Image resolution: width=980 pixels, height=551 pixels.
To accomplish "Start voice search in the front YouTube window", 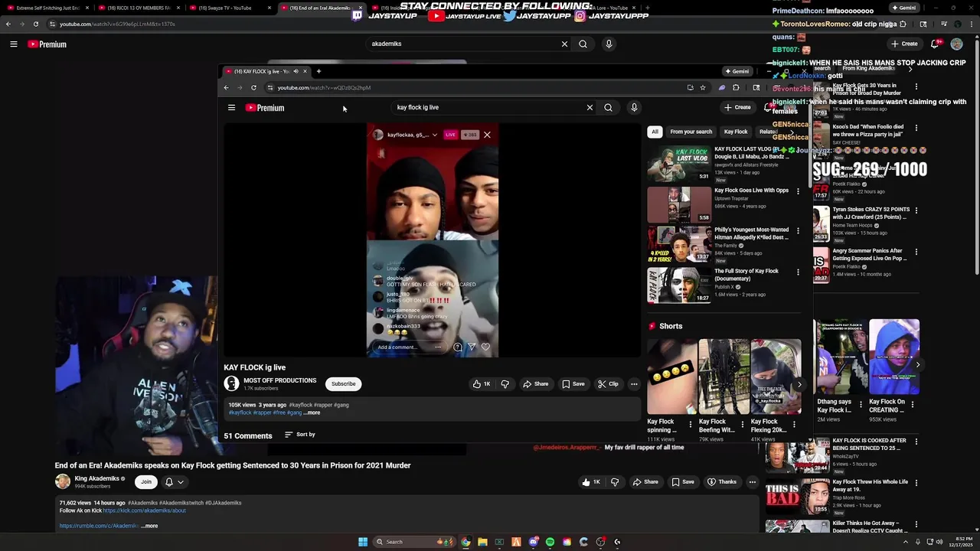I will point(634,108).
